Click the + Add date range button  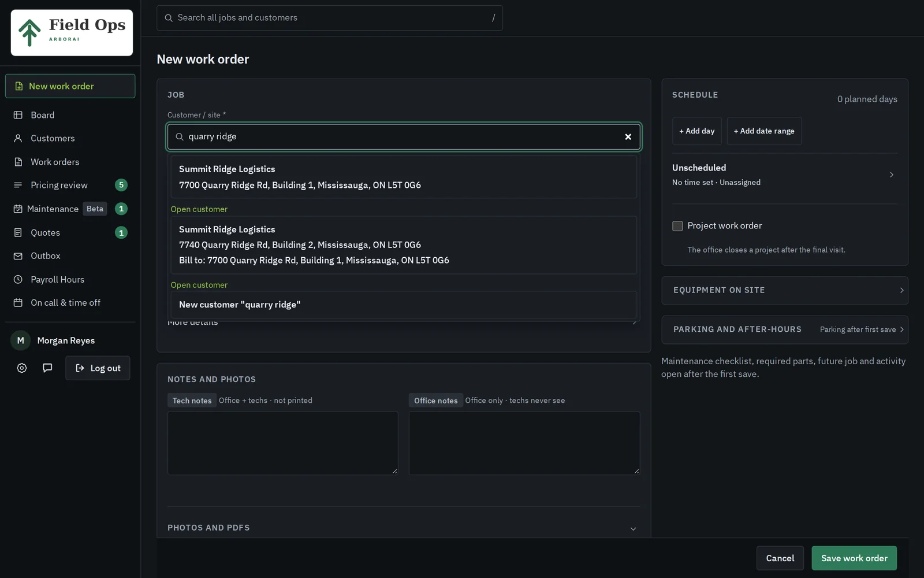764,131
